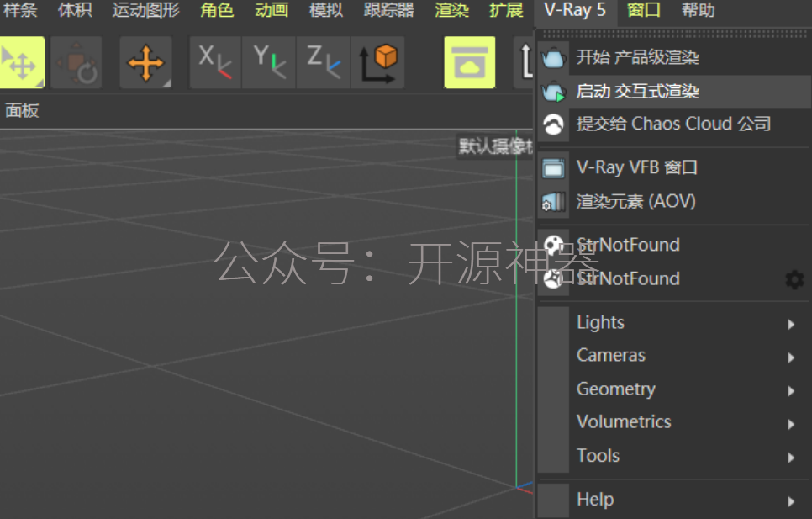Expand the Lights submenu
The image size is (812, 519).
pos(674,323)
